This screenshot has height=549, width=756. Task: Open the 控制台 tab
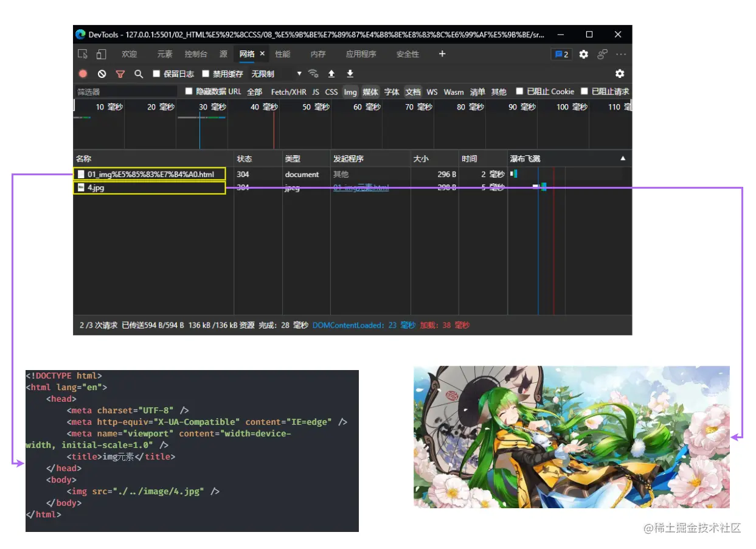[x=196, y=54]
